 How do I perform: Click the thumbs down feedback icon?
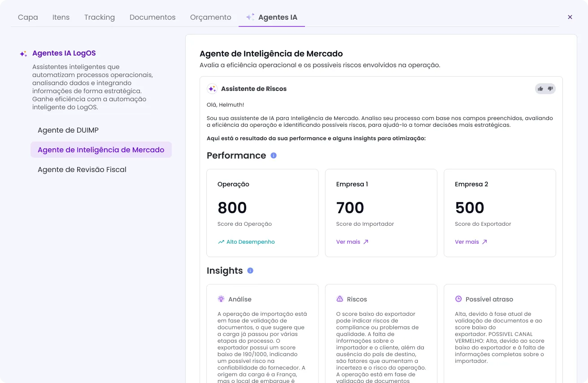(x=550, y=89)
